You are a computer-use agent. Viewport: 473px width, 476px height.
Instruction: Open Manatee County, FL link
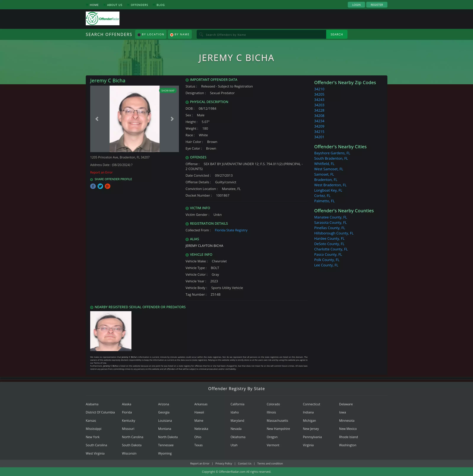[330, 217]
